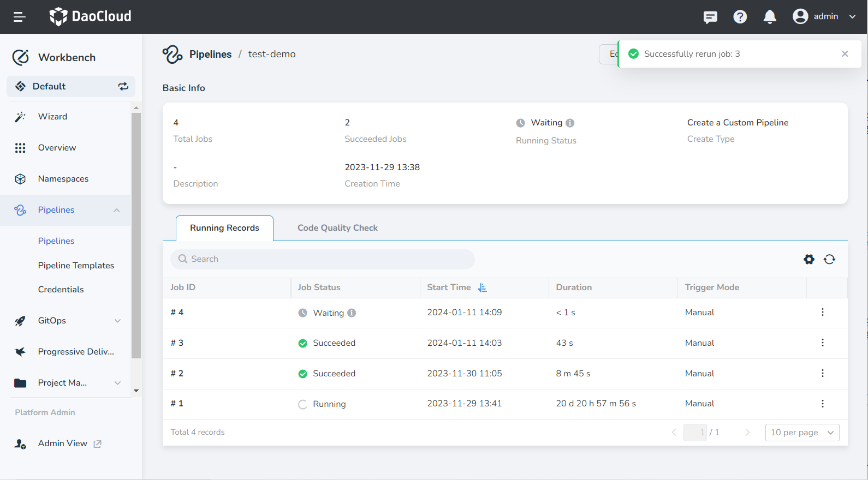
Task: Open table column settings gear
Action: [809, 260]
